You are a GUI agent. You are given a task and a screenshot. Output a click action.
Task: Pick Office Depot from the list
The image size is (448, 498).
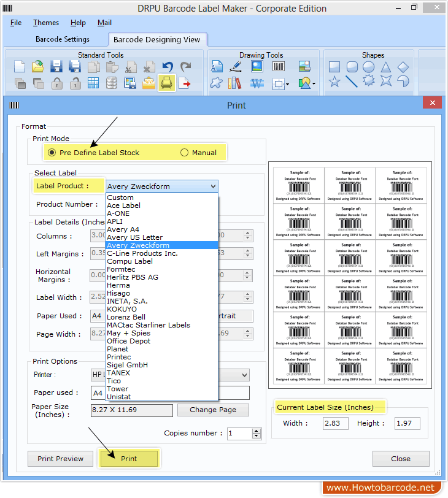162,341
